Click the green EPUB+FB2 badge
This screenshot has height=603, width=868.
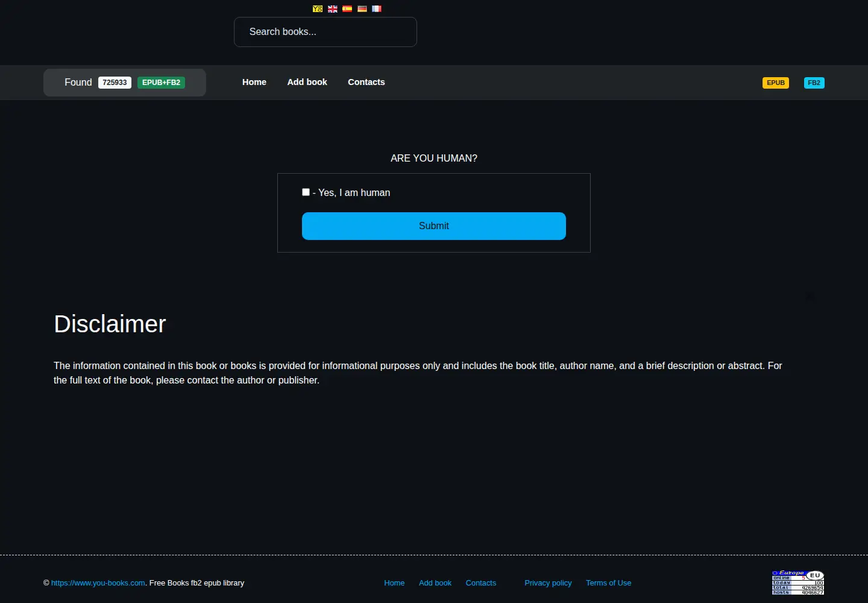161,83
